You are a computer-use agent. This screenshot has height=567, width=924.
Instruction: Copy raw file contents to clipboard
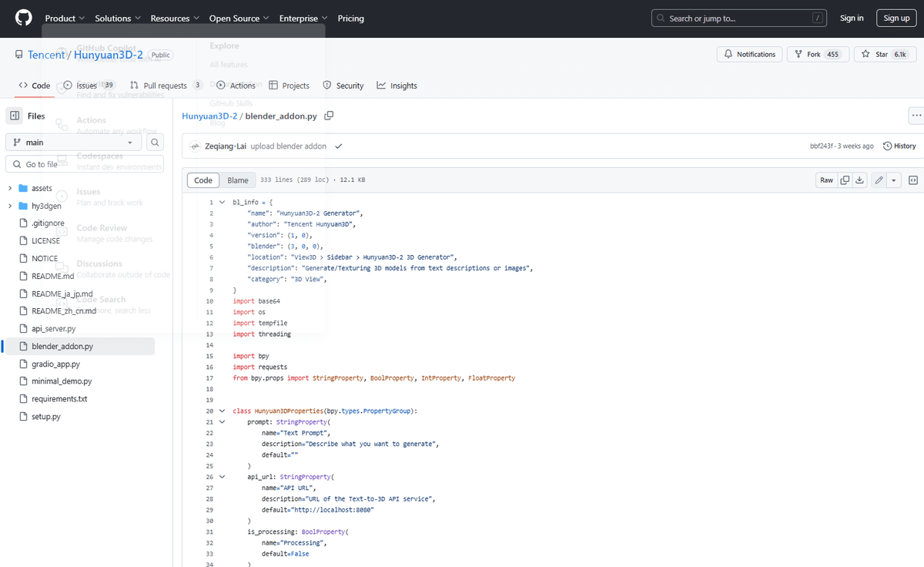[x=845, y=180]
